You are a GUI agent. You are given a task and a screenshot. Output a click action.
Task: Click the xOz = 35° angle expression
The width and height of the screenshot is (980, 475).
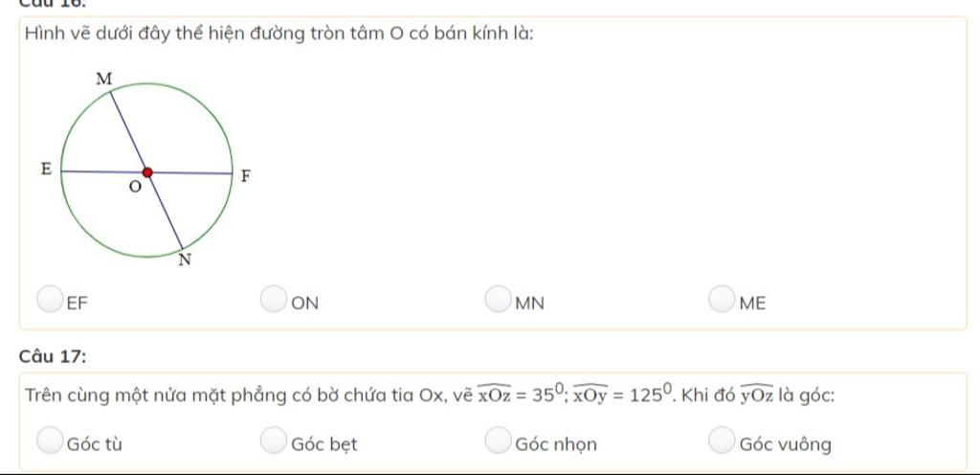coord(514,393)
